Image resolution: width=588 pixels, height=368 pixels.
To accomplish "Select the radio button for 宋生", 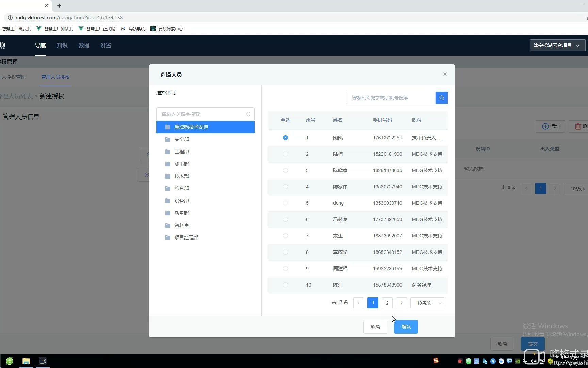I will pyautogui.click(x=285, y=236).
